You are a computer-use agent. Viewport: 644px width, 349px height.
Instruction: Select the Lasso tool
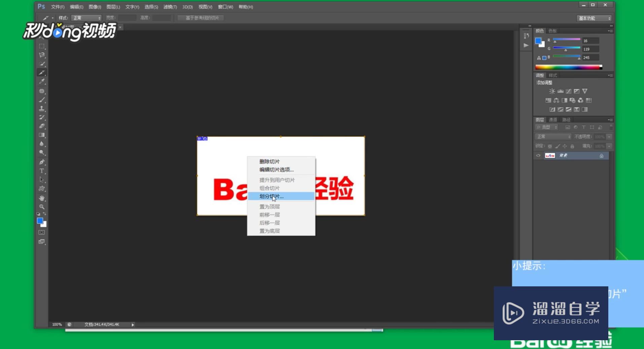[42, 55]
